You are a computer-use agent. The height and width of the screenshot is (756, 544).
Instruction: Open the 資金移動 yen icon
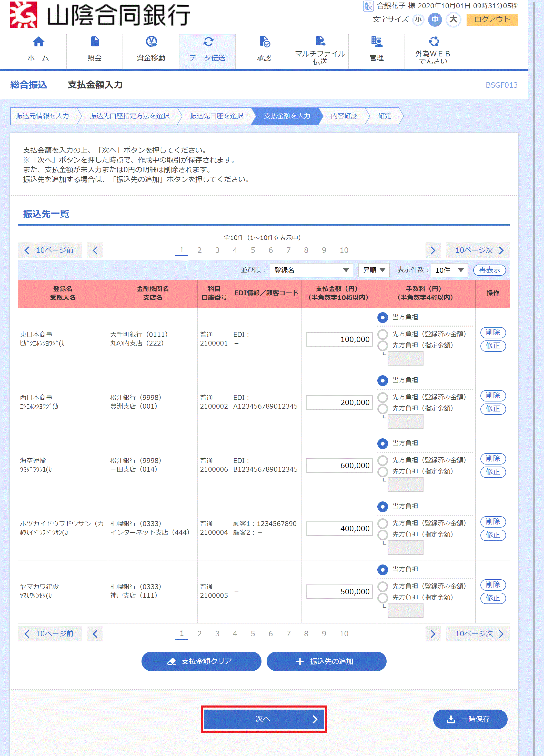click(151, 42)
